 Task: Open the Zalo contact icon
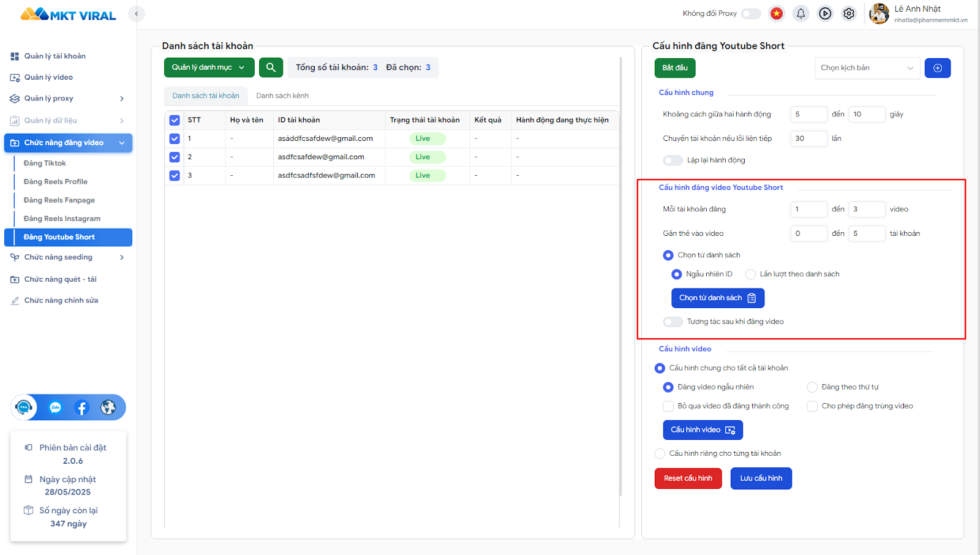click(55, 407)
